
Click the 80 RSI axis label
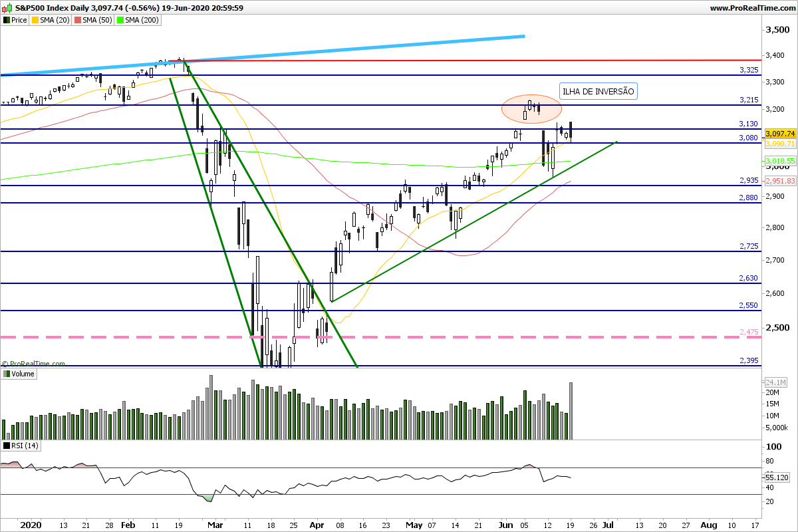click(771, 460)
